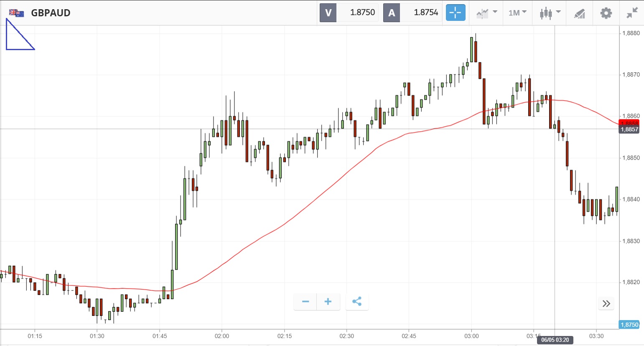Image resolution: width=644 pixels, height=346 pixels.
Task: Click the red 1.8858 price label
Action: point(629,123)
